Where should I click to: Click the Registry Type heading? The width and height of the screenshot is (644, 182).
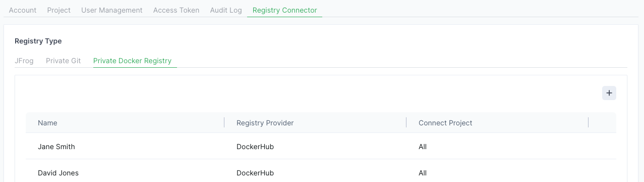38,41
